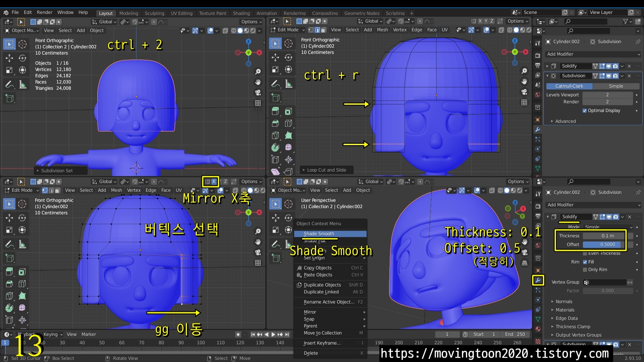Select Inset Faces tool in top-right viewport

coord(288,111)
